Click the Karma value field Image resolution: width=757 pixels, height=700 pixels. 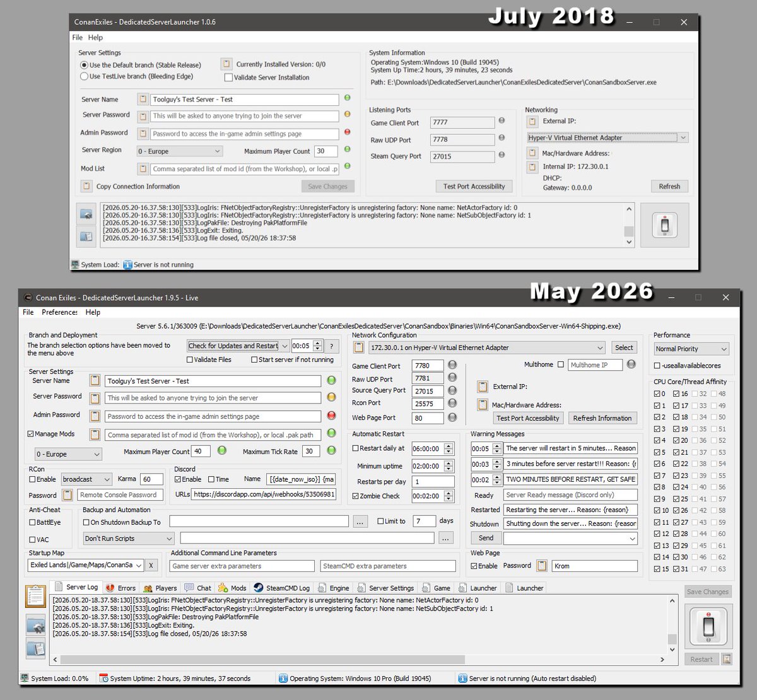coord(152,479)
